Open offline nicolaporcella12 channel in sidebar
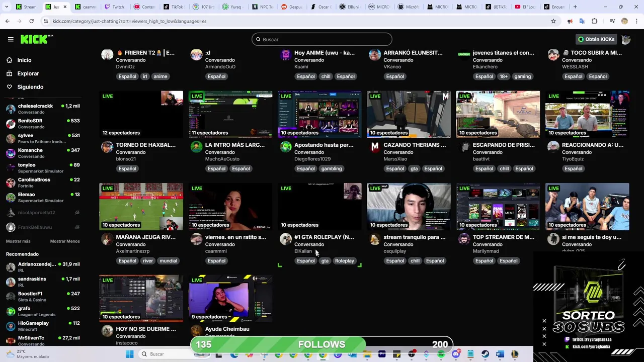This screenshot has width=644, height=362. [43, 213]
